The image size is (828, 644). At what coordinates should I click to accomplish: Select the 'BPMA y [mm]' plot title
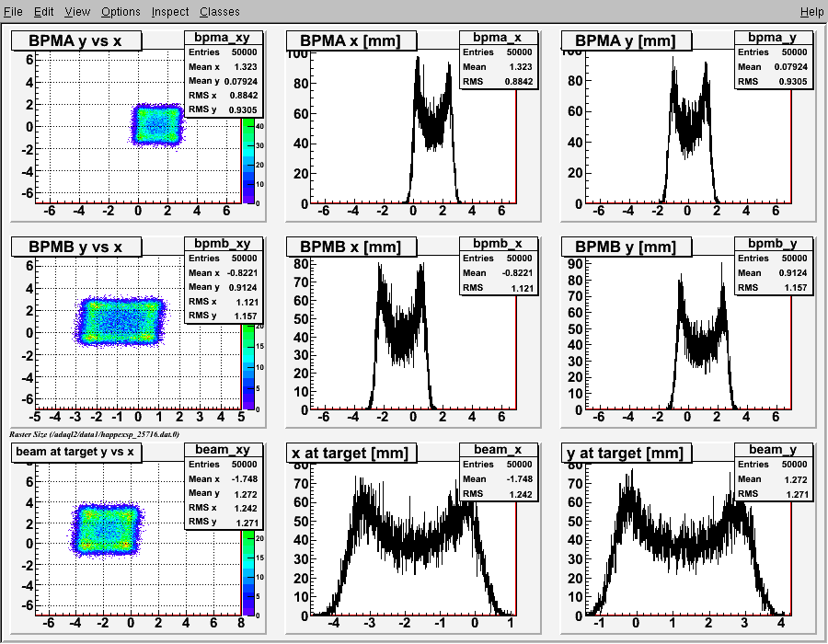click(x=626, y=40)
